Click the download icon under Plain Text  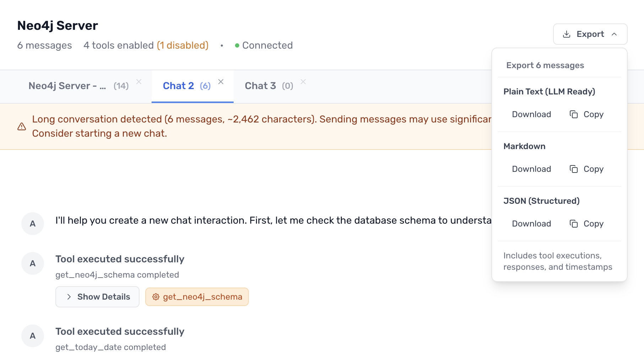(x=531, y=114)
